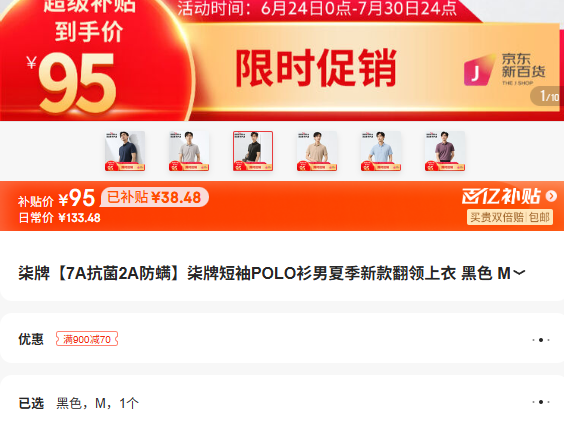
Task: Select the black polo thumbnail
Action: tap(253, 151)
